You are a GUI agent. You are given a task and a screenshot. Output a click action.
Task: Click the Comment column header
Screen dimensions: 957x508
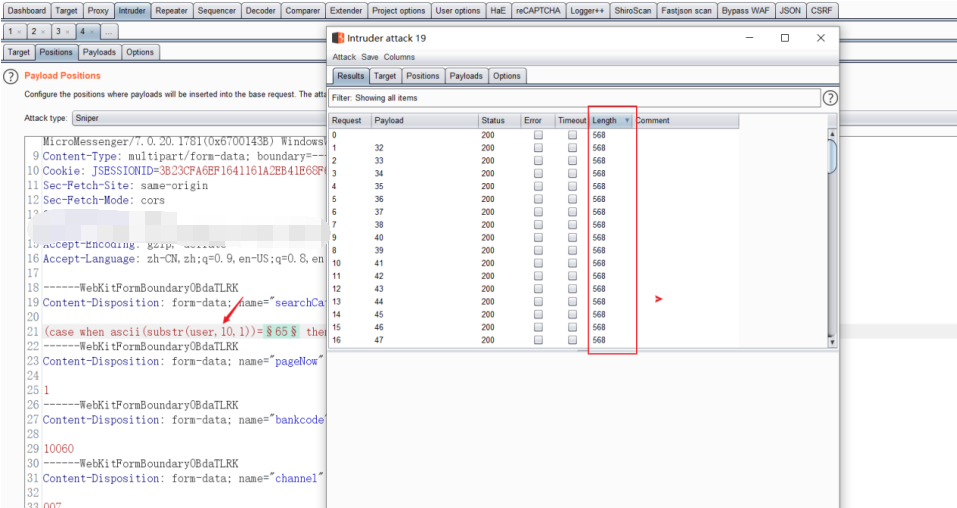click(685, 120)
